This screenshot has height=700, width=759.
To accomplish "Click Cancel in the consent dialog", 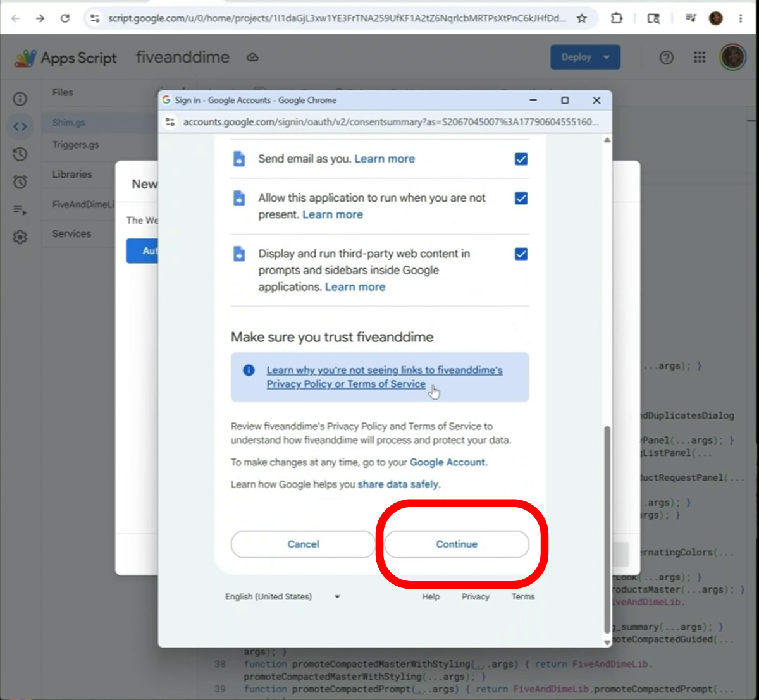I will [303, 544].
